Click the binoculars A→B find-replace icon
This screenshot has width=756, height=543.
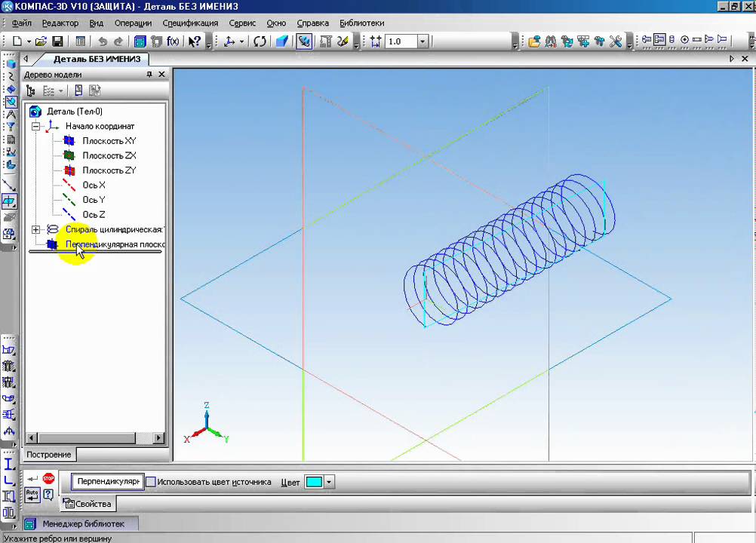(x=551, y=41)
